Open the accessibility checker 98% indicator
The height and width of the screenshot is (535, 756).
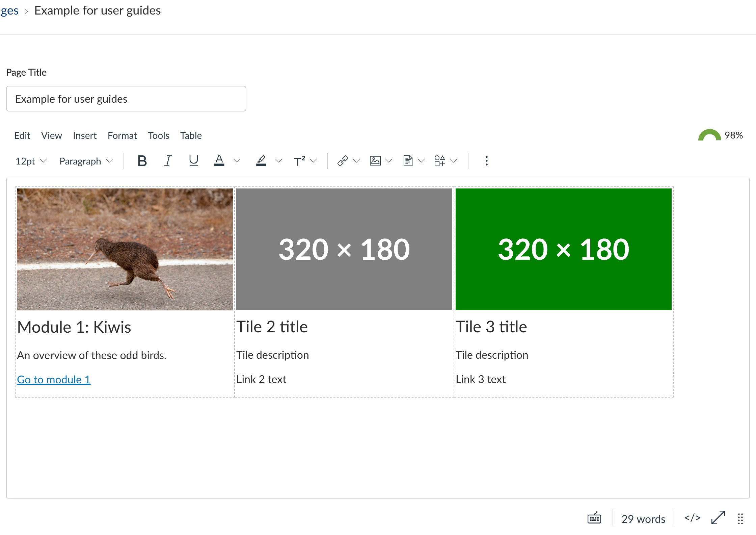click(721, 135)
